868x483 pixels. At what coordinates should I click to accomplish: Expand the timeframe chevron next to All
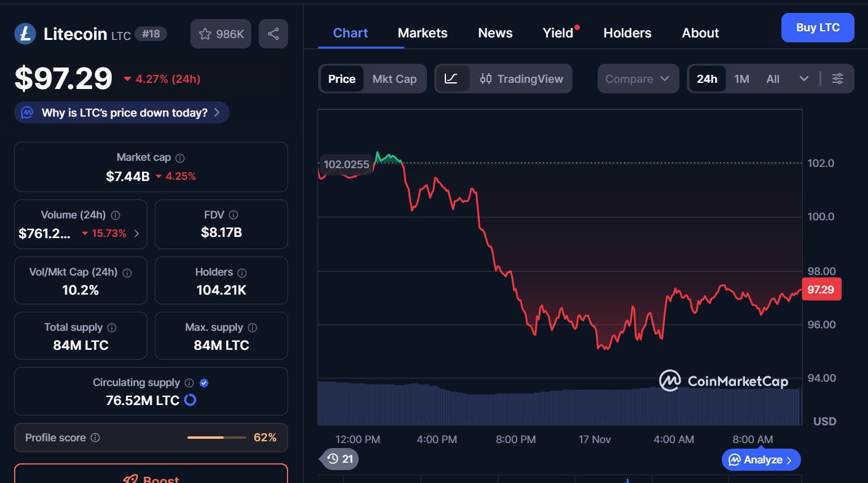805,79
